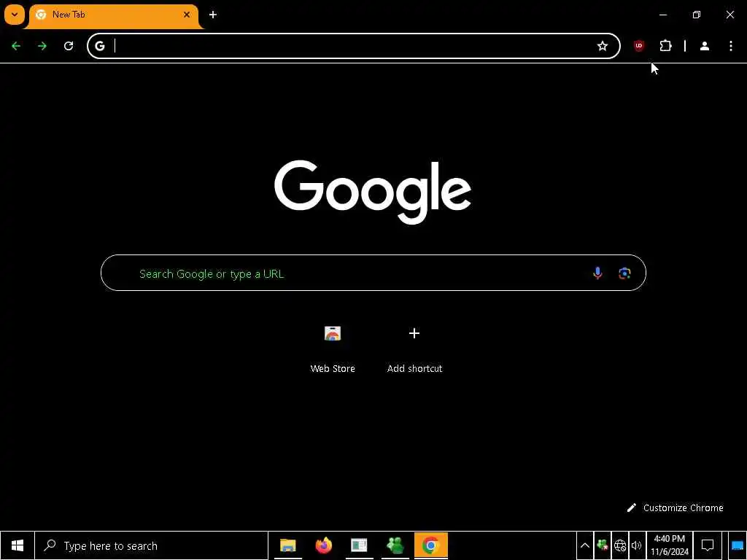Close the New Tab tab
The width and height of the screenshot is (747, 560).
click(x=187, y=15)
